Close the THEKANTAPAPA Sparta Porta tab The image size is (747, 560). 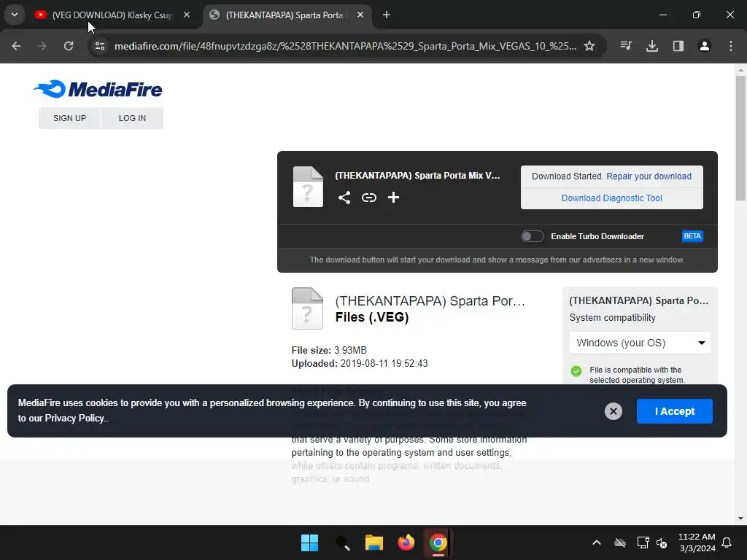(x=360, y=15)
